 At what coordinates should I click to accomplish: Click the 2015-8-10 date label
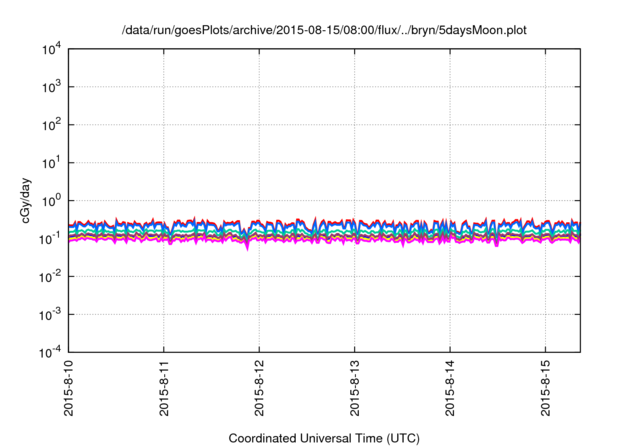[x=68, y=388]
